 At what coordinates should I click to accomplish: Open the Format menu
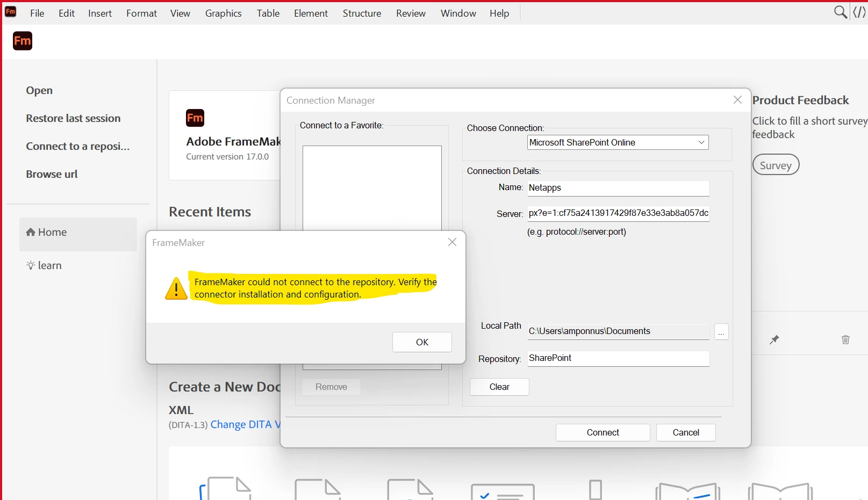[x=142, y=13]
